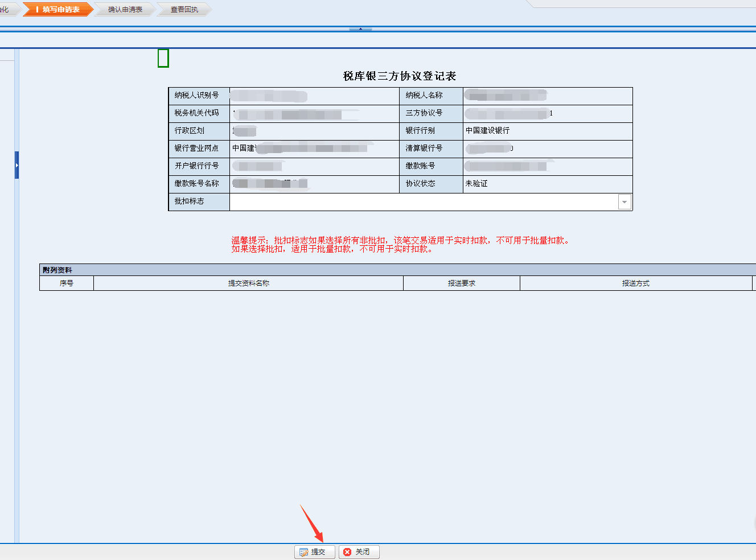Open the 查看回执 step tab
Viewport: 756px width, 560px height.
click(184, 10)
